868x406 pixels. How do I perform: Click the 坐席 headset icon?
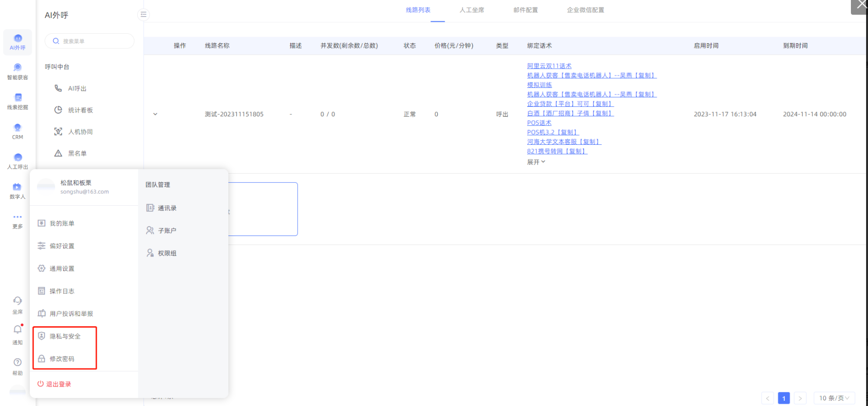(18, 301)
